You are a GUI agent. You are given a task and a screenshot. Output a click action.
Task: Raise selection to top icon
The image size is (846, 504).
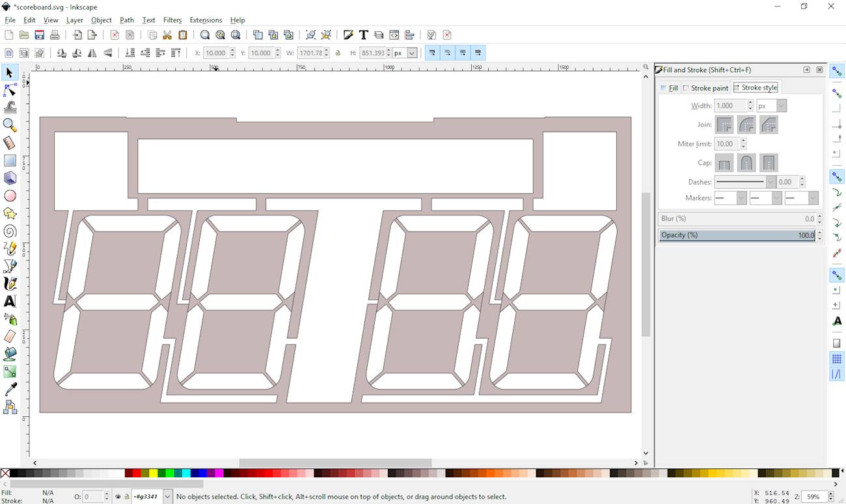point(176,53)
